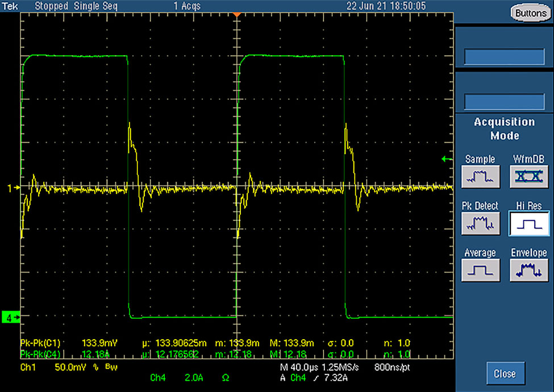The height and width of the screenshot is (392, 554).
Task: Click the lower blank side-menu button
Action: click(504, 102)
